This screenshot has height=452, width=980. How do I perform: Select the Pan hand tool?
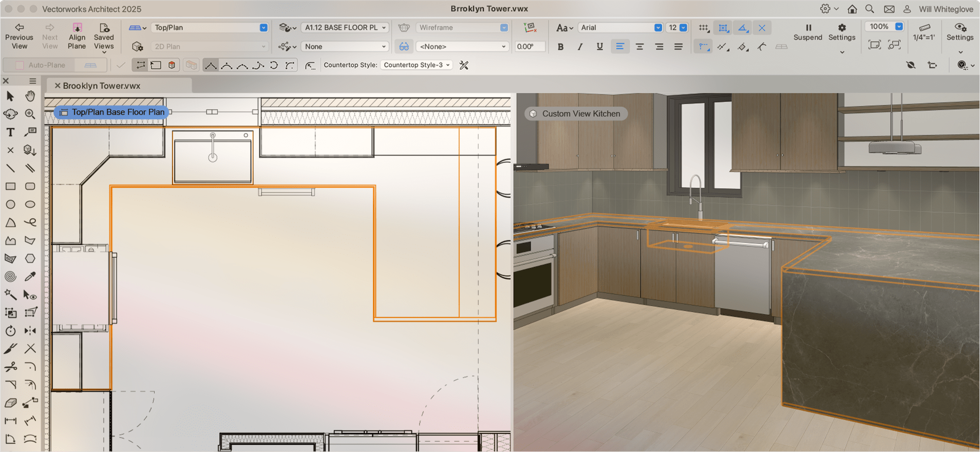30,96
